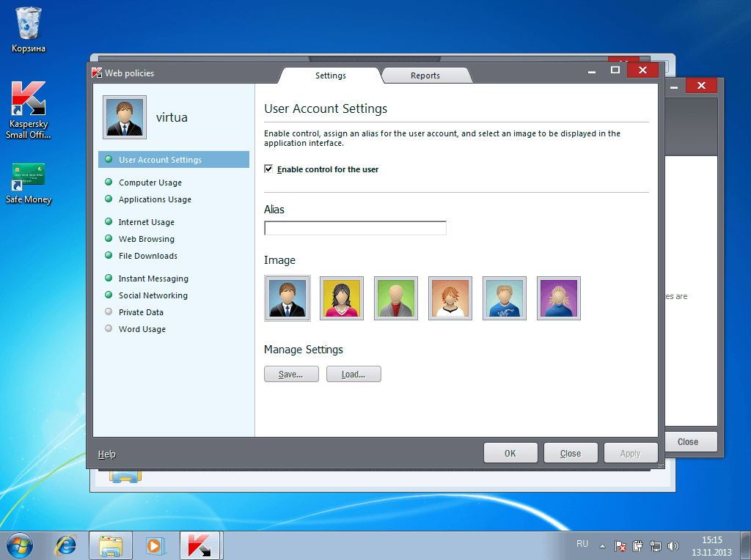Open Computer Usage section
This screenshot has height=560, width=751.
click(150, 183)
